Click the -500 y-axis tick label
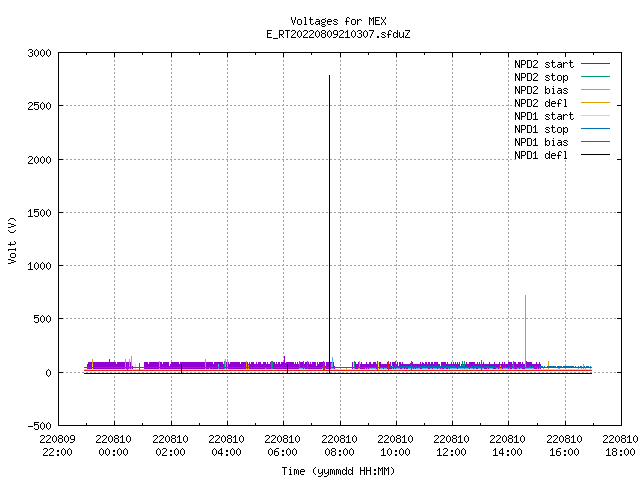The width and height of the screenshot is (640, 480). (x=40, y=426)
